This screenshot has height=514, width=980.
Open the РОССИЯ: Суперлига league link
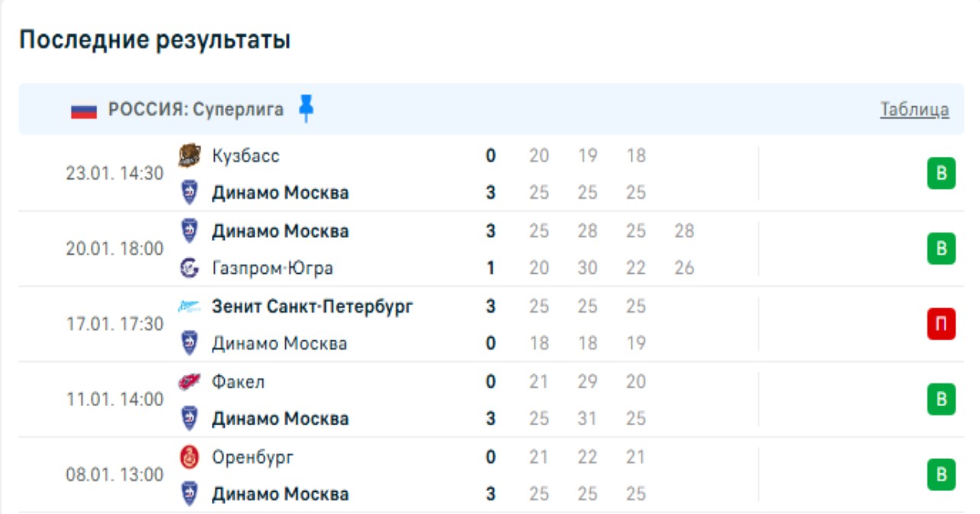click(196, 109)
